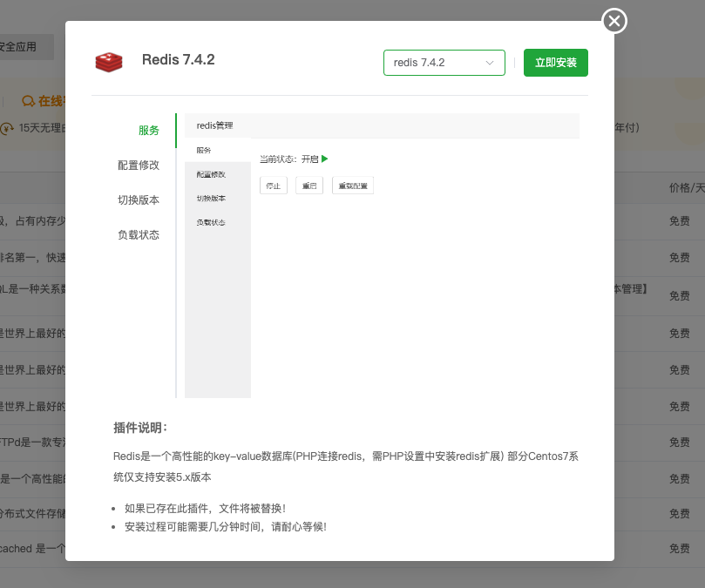
Task: Click the 插件说明 heading text
Action: tap(140, 428)
